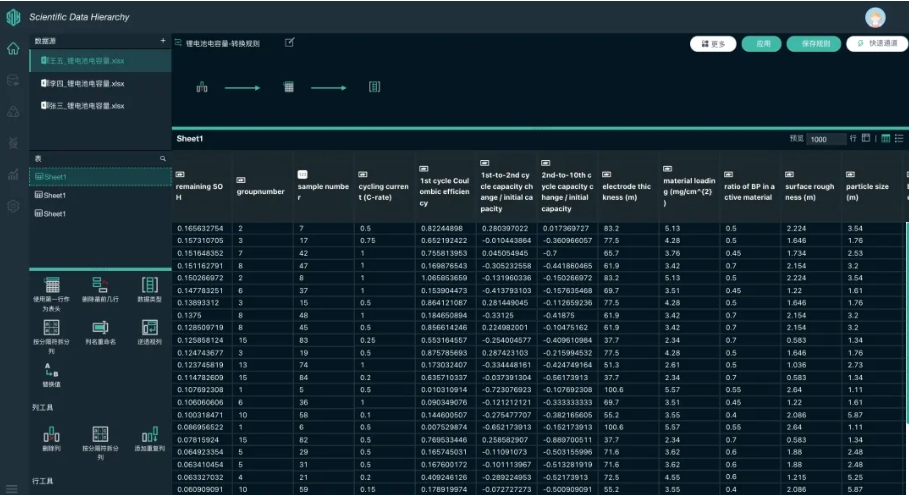This screenshot has width=909, height=495.
Task: Click the 保存规则 button
Action: [813, 44]
